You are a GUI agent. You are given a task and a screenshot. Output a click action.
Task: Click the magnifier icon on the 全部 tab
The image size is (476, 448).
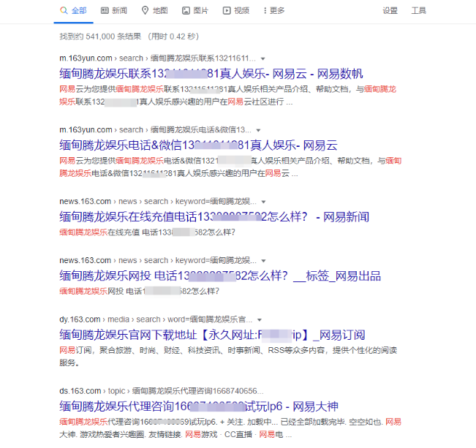(64, 11)
